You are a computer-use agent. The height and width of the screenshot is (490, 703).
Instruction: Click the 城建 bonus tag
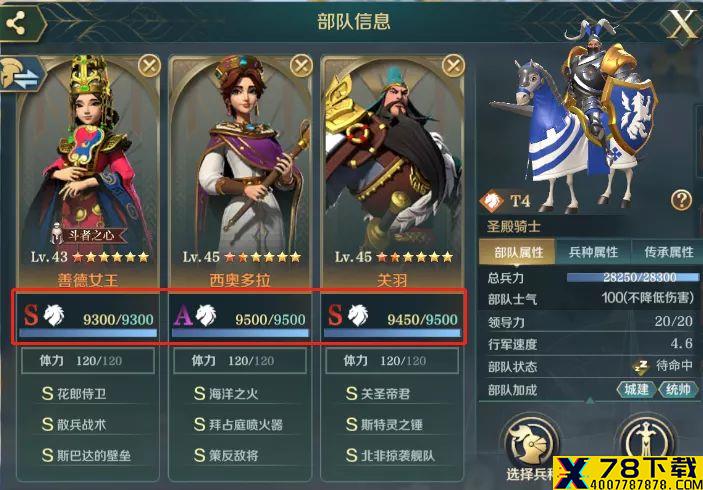[x=637, y=390]
